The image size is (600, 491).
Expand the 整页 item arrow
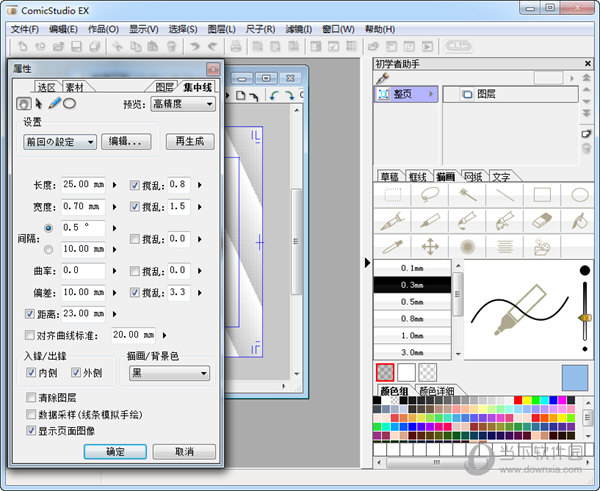point(431,94)
